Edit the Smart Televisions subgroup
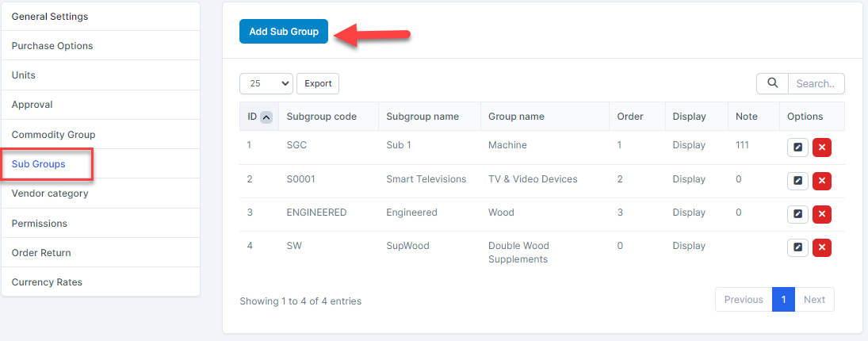The height and width of the screenshot is (341, 868). coord(797,181)
